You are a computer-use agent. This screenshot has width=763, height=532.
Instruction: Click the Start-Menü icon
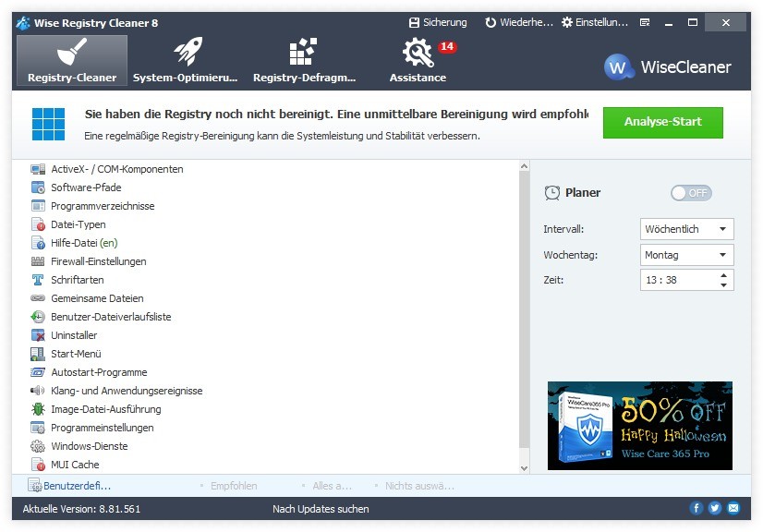[38, 354]
